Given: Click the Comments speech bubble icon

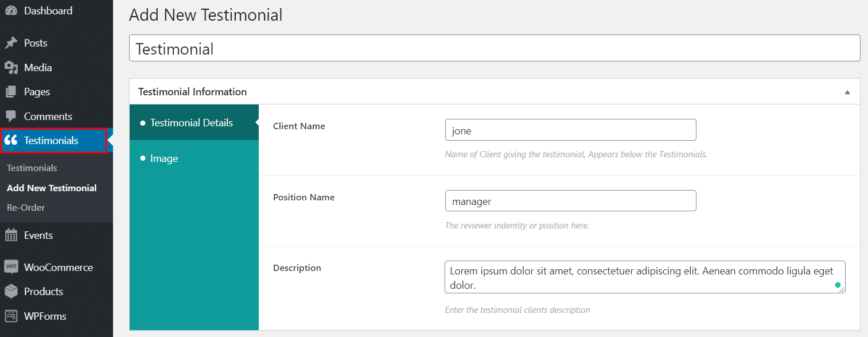Looking at the screenshot, I should [11, 117].
